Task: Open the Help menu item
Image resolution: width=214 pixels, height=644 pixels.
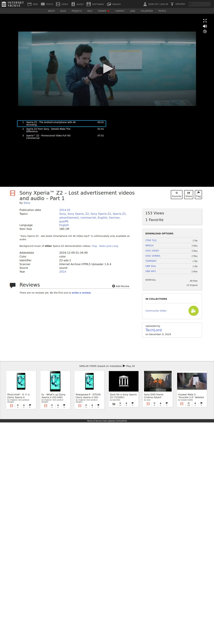Action: click(90, 11)
